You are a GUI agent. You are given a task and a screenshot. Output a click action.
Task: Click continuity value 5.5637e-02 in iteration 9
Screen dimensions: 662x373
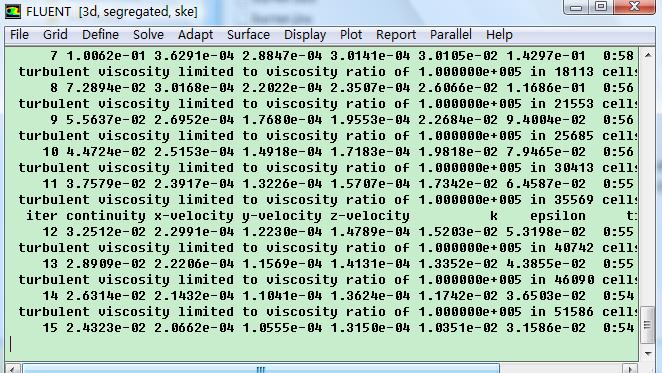tap(106, 120)
